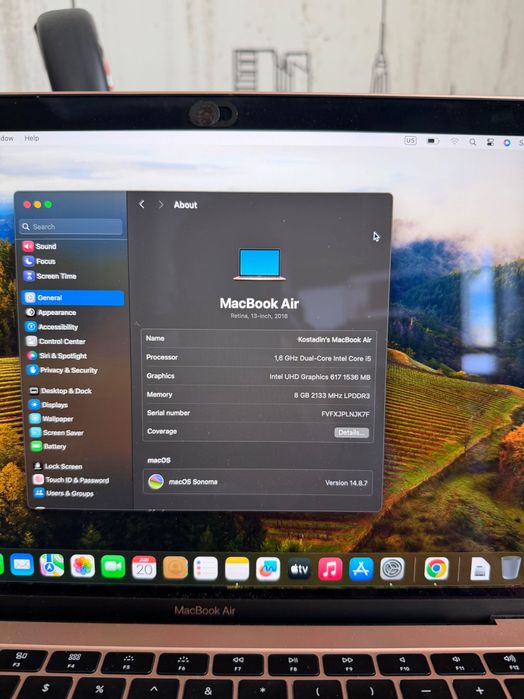Open the US input source menu
This screenshot has height=699, width=524.
(410, 140)
